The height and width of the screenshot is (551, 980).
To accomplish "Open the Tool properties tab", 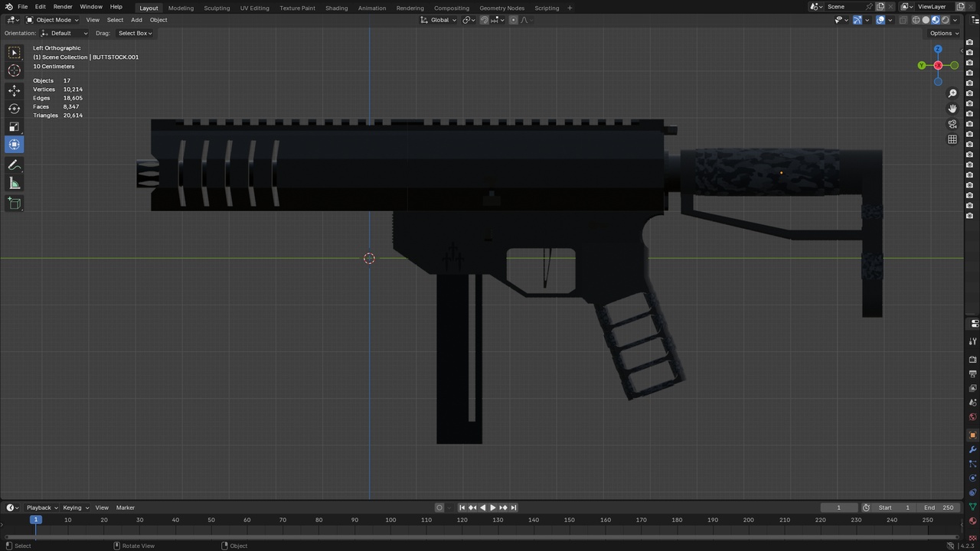I will point(973,342).
